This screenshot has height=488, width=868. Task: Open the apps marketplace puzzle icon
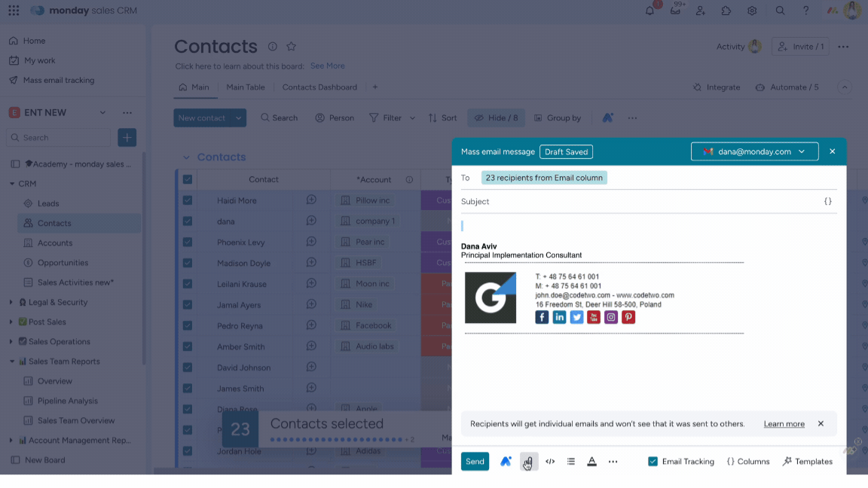pyautogui.click(x=726, y=11)
